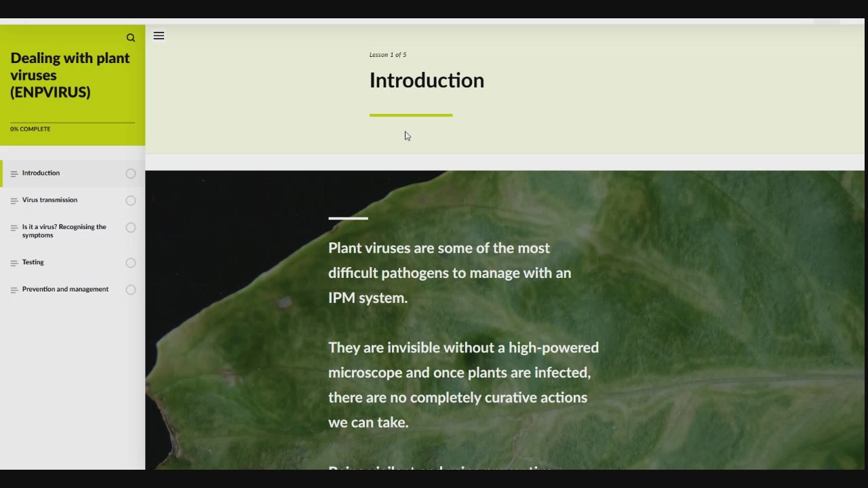Select the Introduction lesson in sidebar
Screen dimensions: 868x488
tap(41, 173)
